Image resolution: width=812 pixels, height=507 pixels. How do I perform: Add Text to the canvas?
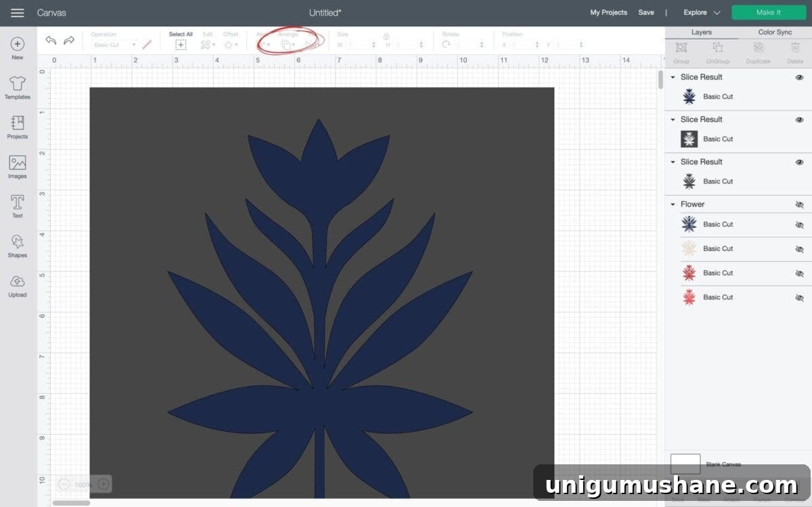tap(18, 206)
